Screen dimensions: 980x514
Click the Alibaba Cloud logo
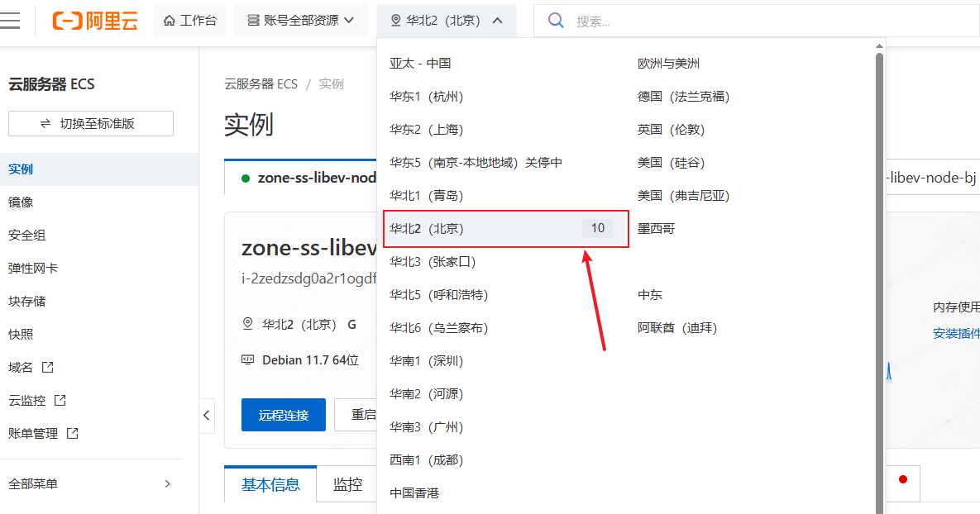point(95,21)
